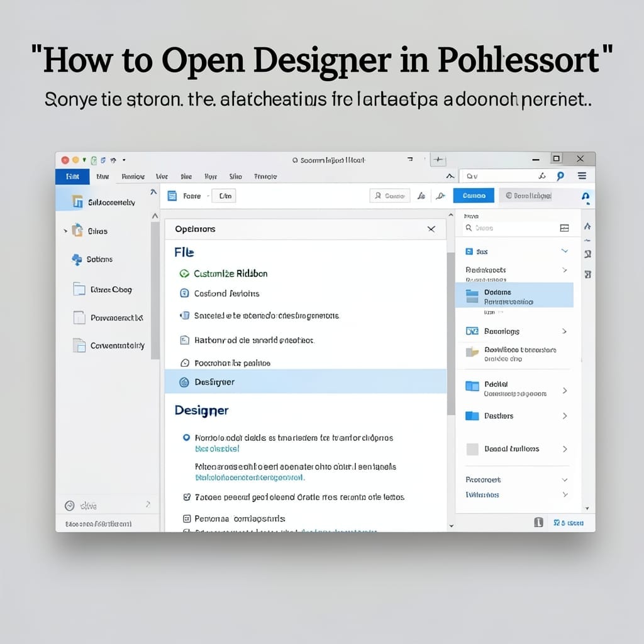This screenshot has height=644, width=644.
Task: Open the Corwentntoiny page icon
Action: [79, 345]
